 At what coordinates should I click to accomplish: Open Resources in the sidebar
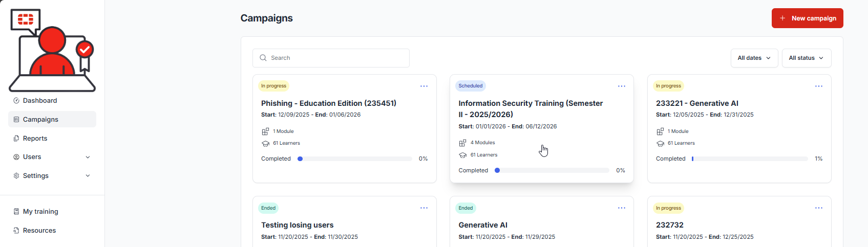click(x=52, y=230)
